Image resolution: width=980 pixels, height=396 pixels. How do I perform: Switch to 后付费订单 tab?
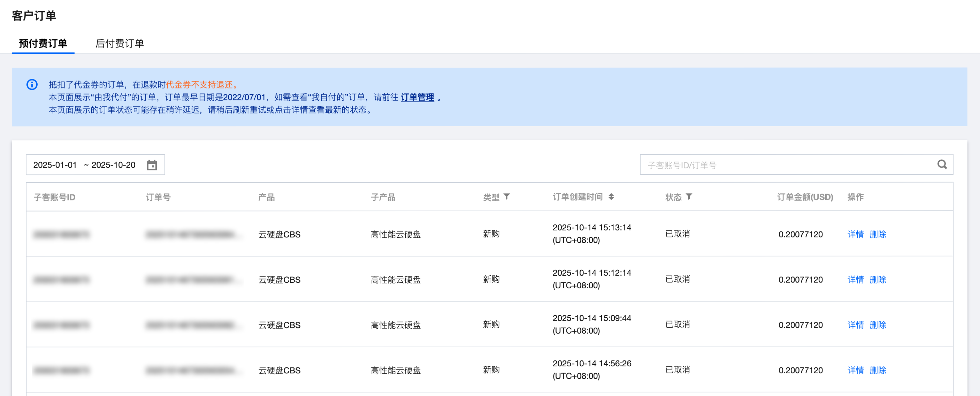click(x=120, y=43)
